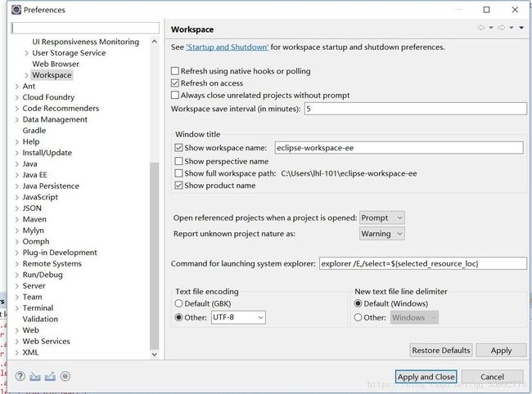Select Plug-in Development in the tree
The image size is (532, 394).
(x=60, y=253)
